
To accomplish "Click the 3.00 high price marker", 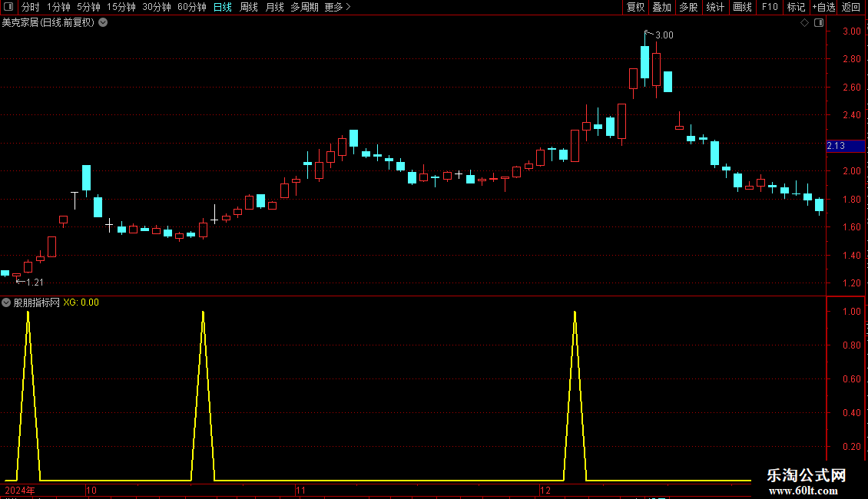I will (664, 35).
